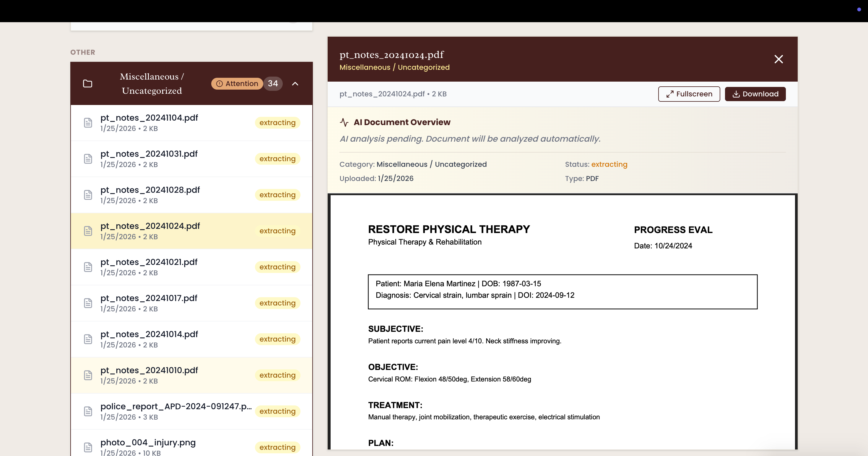Collapse the Miscellaneous / Uncategorized section
The width and height of the screenshot is (868, 456).
[x=295, y=84]
